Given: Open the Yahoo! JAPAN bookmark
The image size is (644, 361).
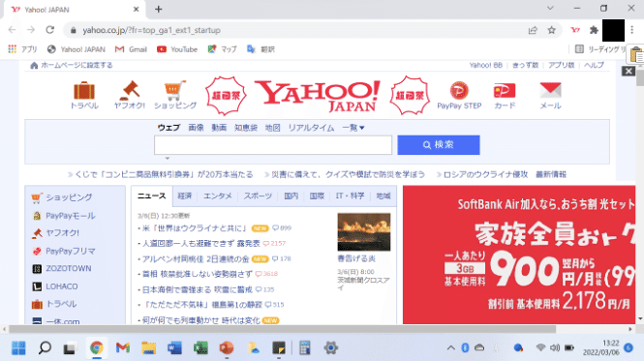Looking at the screenshot, I should click(x=77, y=49).
